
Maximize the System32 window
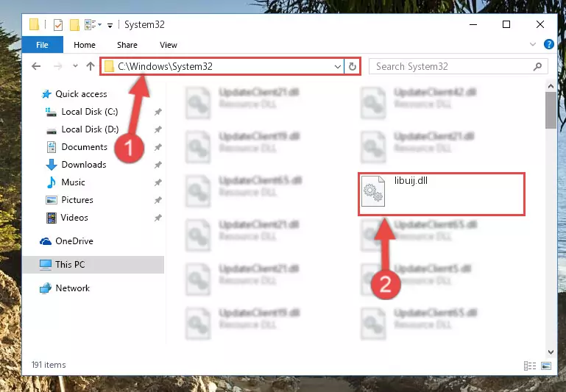click(x=506, y=24)
